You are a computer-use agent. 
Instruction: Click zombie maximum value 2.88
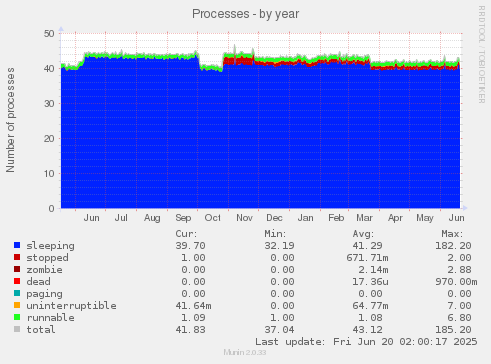(x=459, y=270)
